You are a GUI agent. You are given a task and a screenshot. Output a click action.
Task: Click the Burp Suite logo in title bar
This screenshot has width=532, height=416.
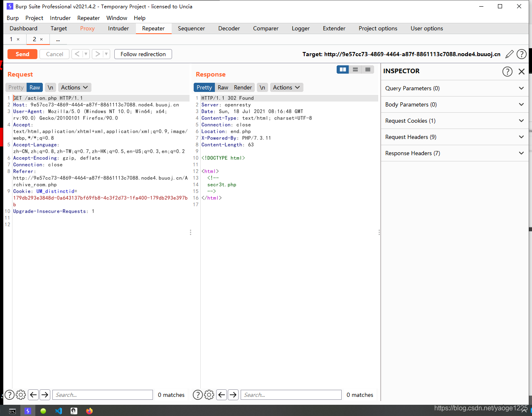pos(10,6)
